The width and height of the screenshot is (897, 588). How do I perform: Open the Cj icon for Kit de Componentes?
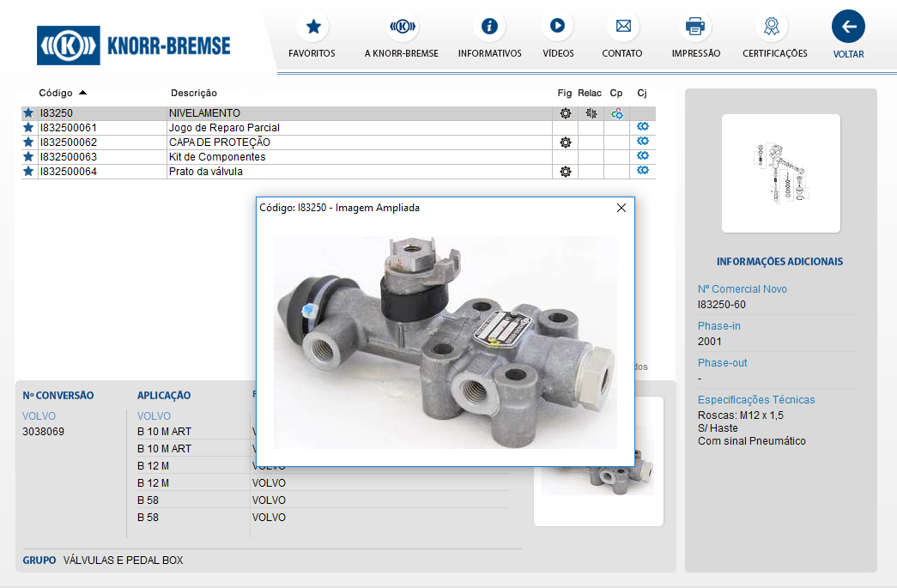point(642,156)
